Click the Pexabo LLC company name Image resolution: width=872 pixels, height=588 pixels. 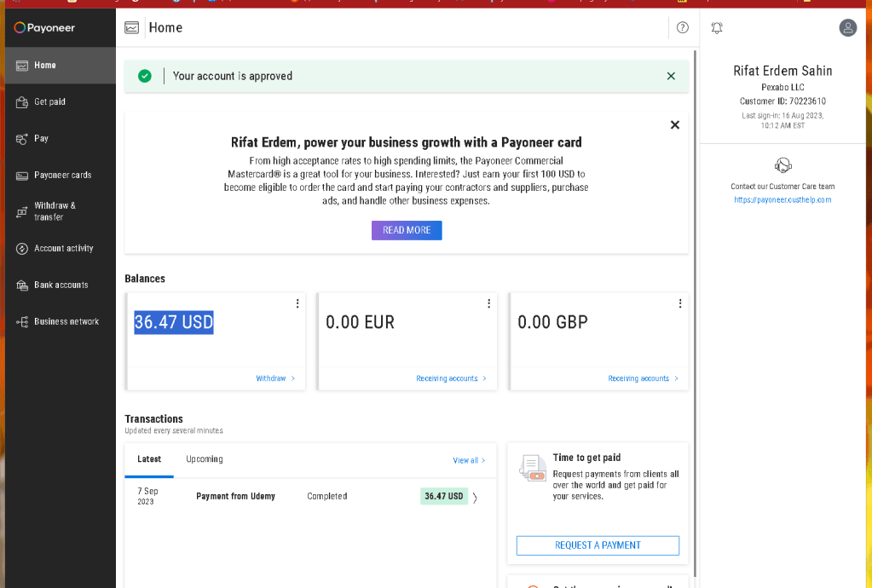tap(782, 87)
